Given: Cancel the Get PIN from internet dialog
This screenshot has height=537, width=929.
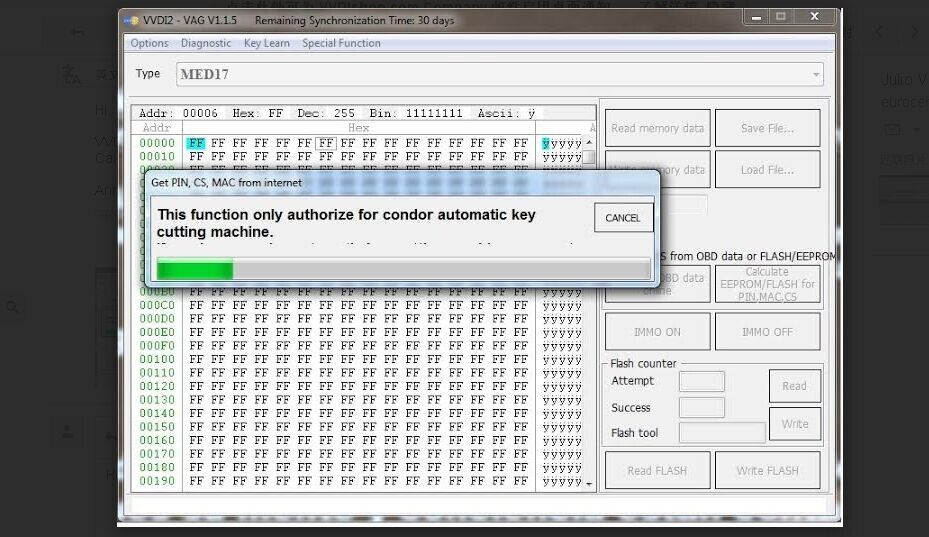Looking at the screenshot, I should (x=623, y=218).
